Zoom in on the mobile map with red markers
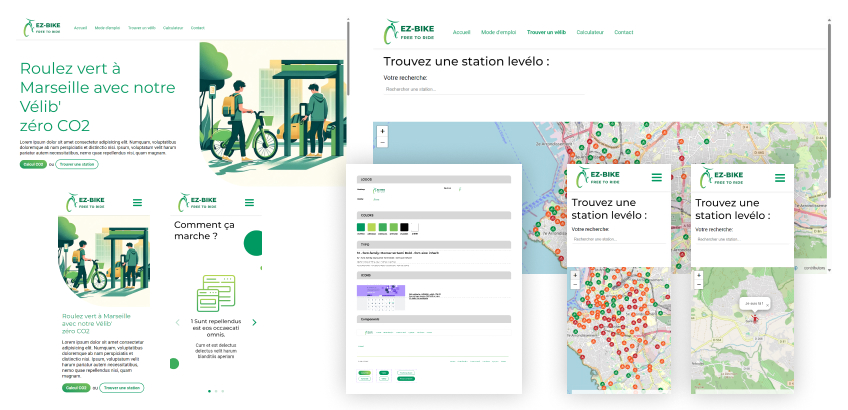The height and width of the screenshot is (410, 848). click(574, 274)
